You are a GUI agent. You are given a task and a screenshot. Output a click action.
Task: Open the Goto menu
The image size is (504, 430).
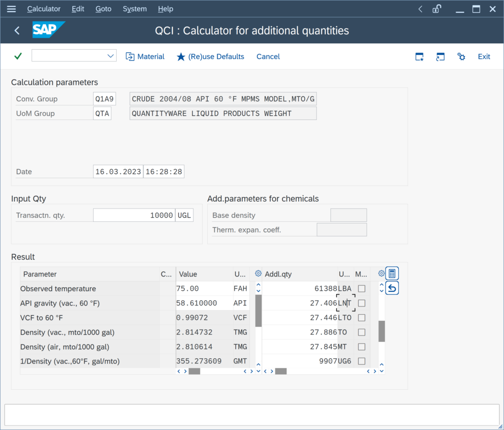[103, 9]
